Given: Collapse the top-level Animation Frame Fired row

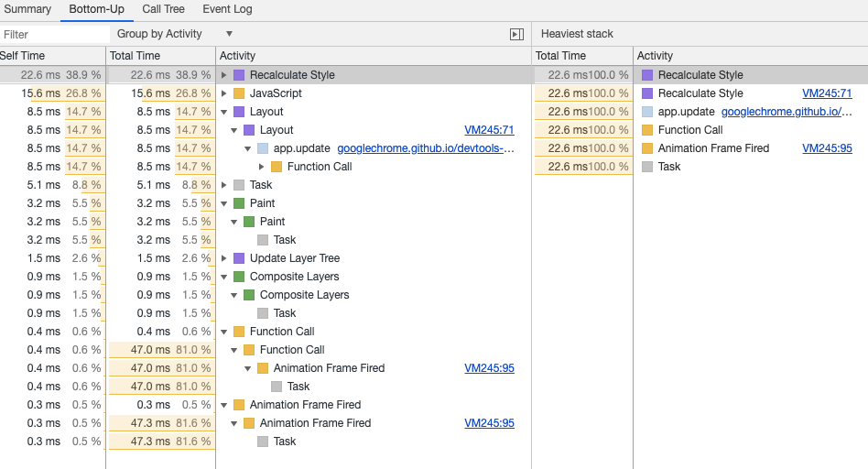Looking at the screenshot, I should click(x=223, y=404).
